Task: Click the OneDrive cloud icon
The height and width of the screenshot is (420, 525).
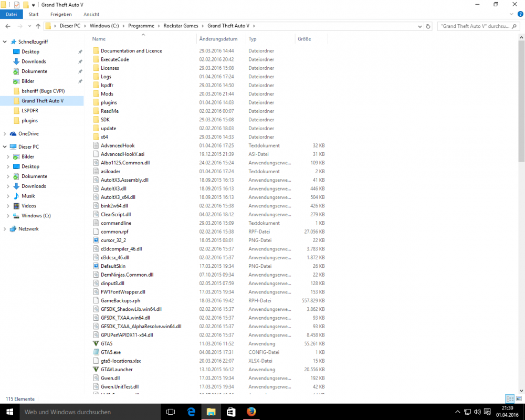Action: 13,134
